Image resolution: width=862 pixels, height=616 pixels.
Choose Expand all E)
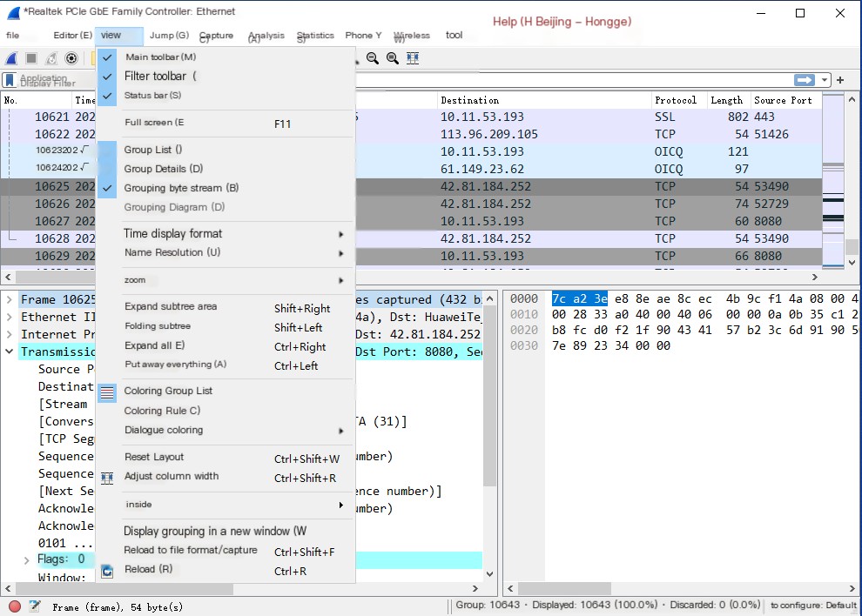point(226,345)
